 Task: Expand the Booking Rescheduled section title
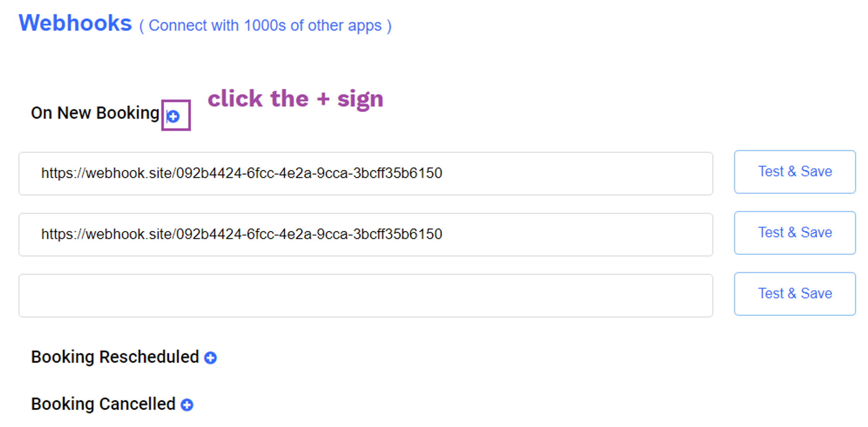coord(115,357)
